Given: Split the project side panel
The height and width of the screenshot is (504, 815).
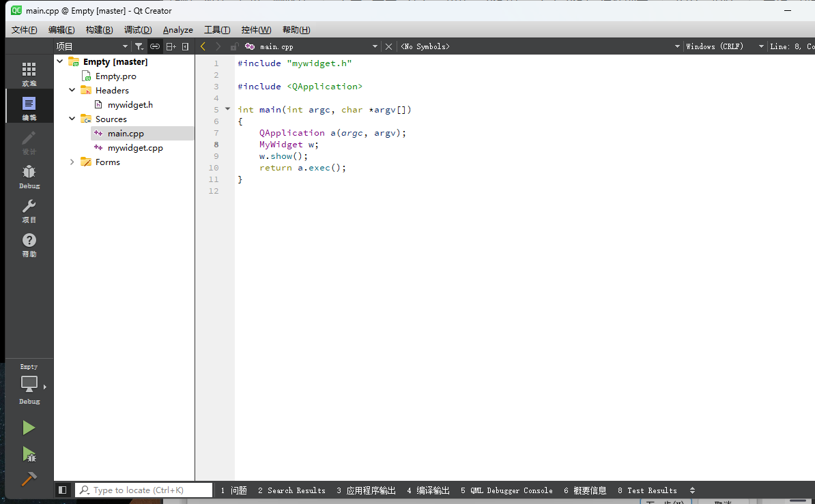Looking at the screenshot, I should point(171,47).
